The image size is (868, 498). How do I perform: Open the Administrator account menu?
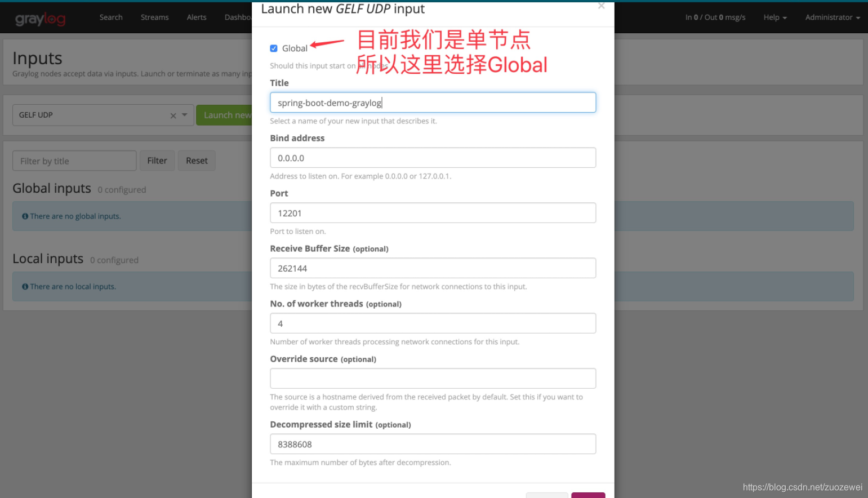point(832,17)
